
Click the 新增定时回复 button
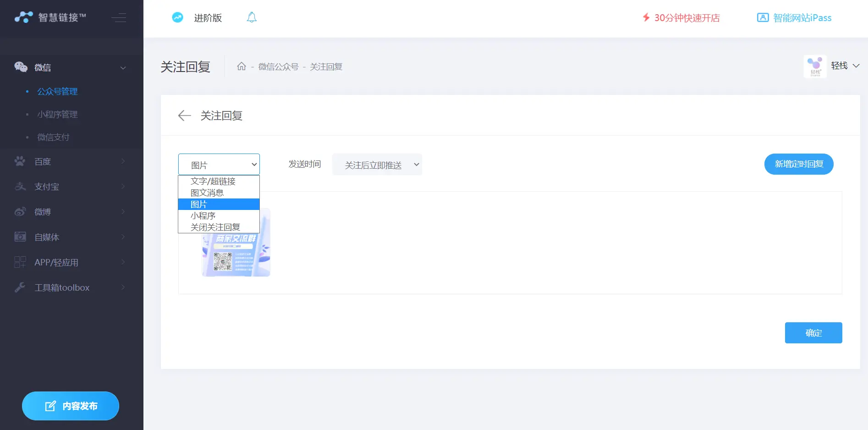[x=798, y=164]
